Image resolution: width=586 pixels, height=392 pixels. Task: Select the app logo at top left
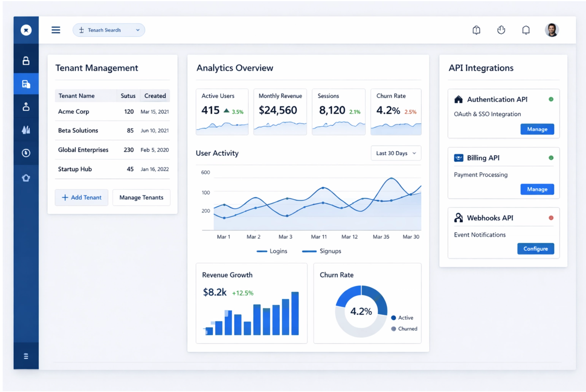[26, 30]
